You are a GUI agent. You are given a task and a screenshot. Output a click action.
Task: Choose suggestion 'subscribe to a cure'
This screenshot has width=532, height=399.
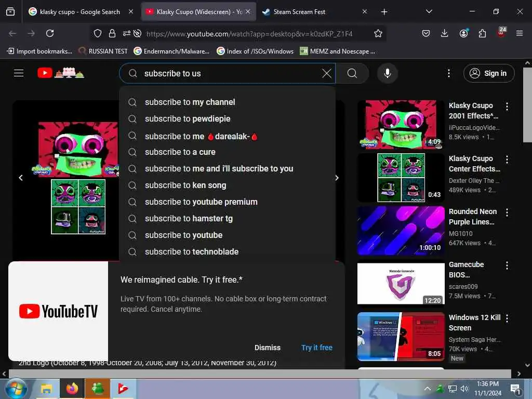point(228,152)
